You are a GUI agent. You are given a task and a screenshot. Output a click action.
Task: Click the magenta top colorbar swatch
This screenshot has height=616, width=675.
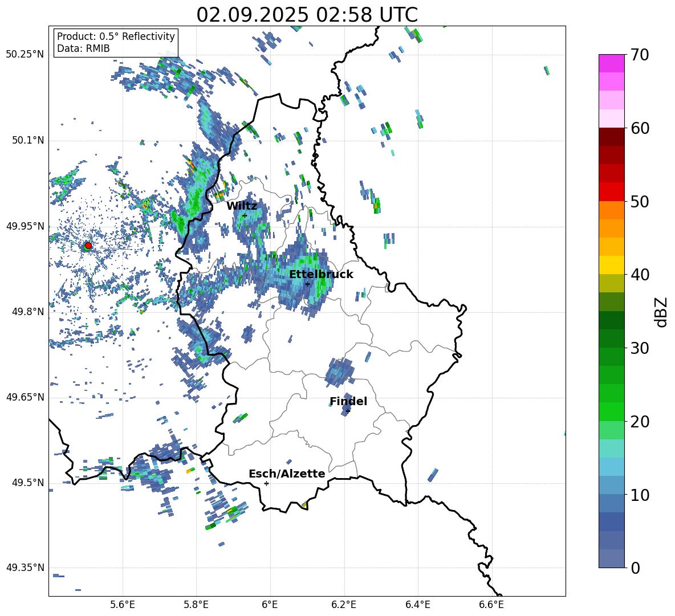[611, 63]
